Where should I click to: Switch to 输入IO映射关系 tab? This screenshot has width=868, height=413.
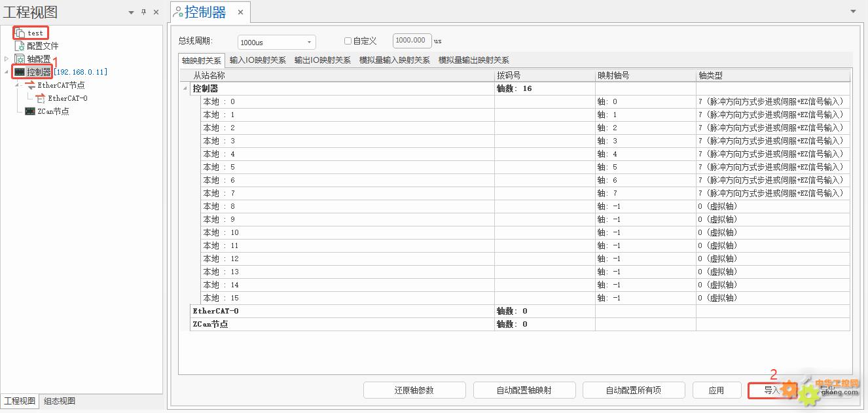[x=257, y=60]
